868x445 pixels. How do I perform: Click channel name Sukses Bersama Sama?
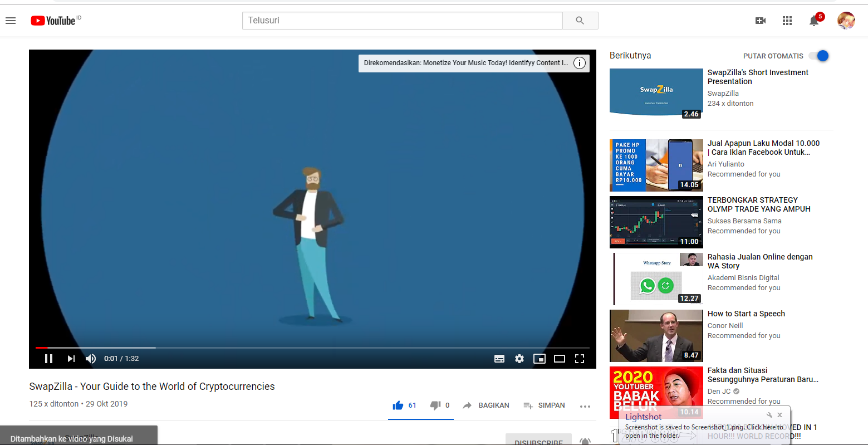[x=744, y=221]
